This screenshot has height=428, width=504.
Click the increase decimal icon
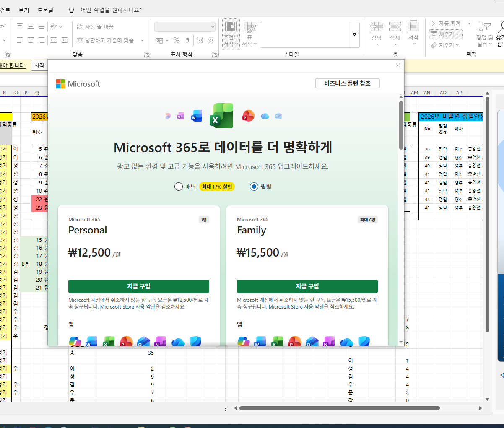tap(200, 40)
